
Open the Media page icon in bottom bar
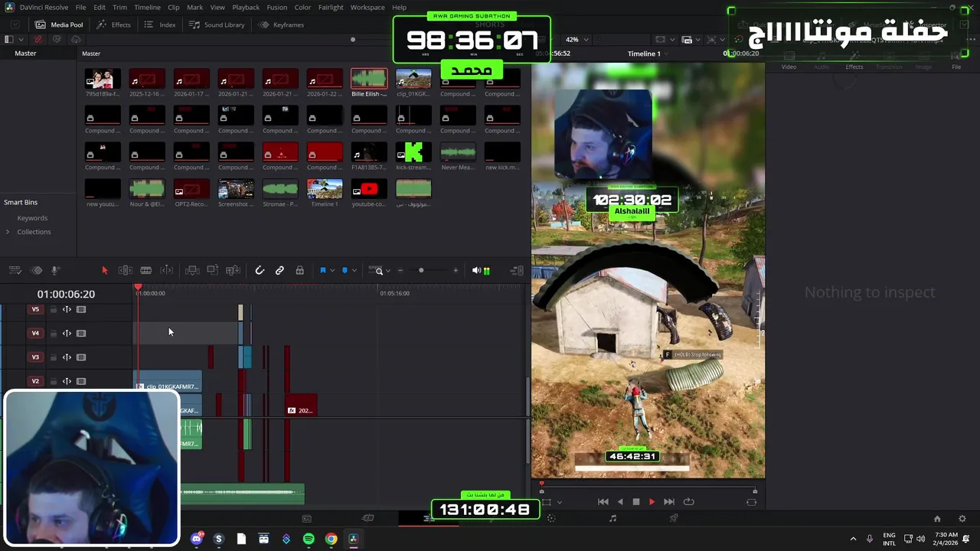pos(306,518)
